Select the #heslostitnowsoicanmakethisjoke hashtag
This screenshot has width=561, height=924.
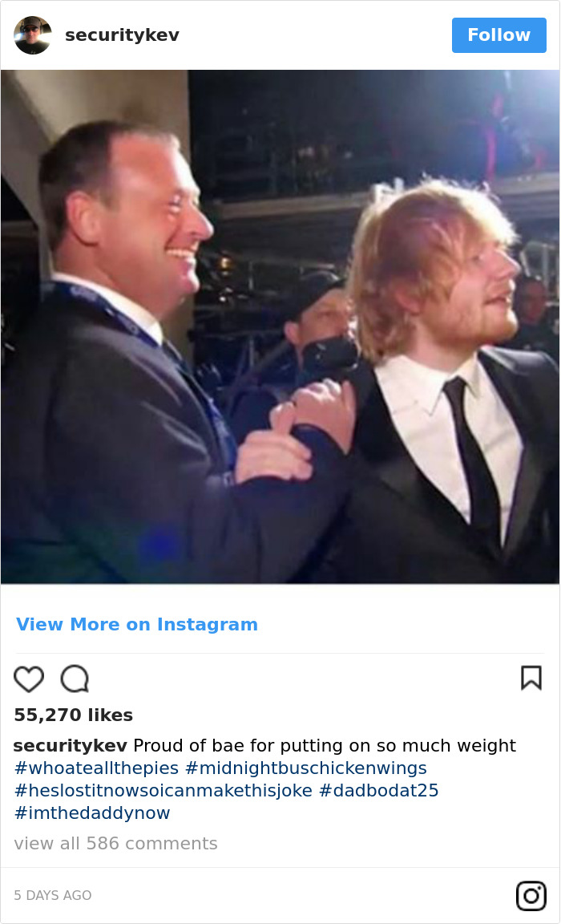pyautogui.click(x=160, y=790)
